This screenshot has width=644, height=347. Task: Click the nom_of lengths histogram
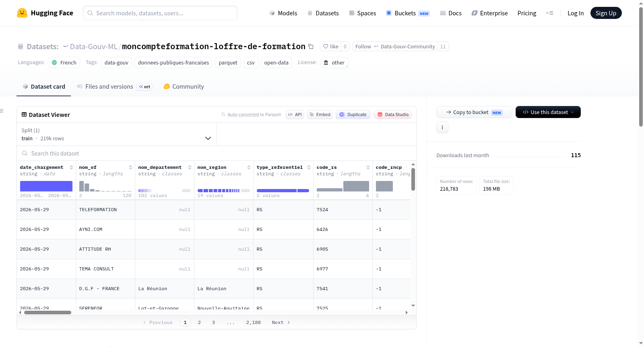point(105,186)
